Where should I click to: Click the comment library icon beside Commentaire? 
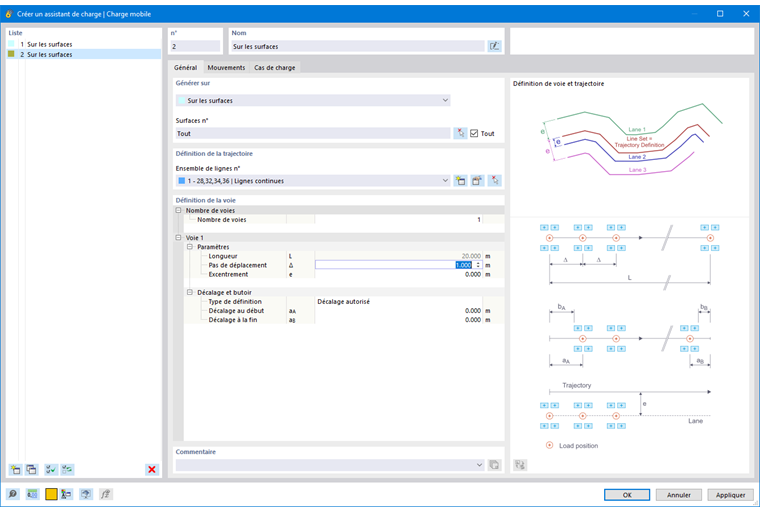[x=494, y=465]
